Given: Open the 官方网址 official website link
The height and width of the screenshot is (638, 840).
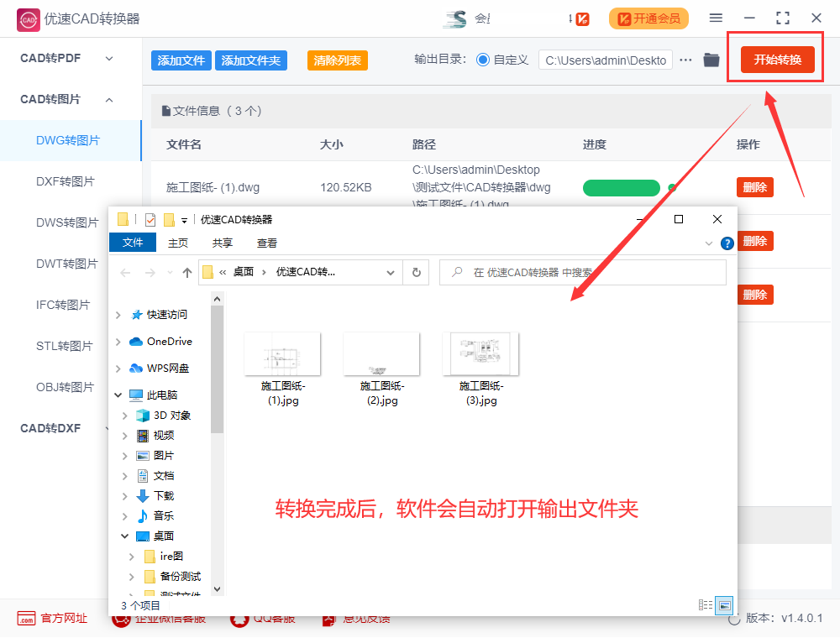Looking at the screenshot, I should pos(52,618).
